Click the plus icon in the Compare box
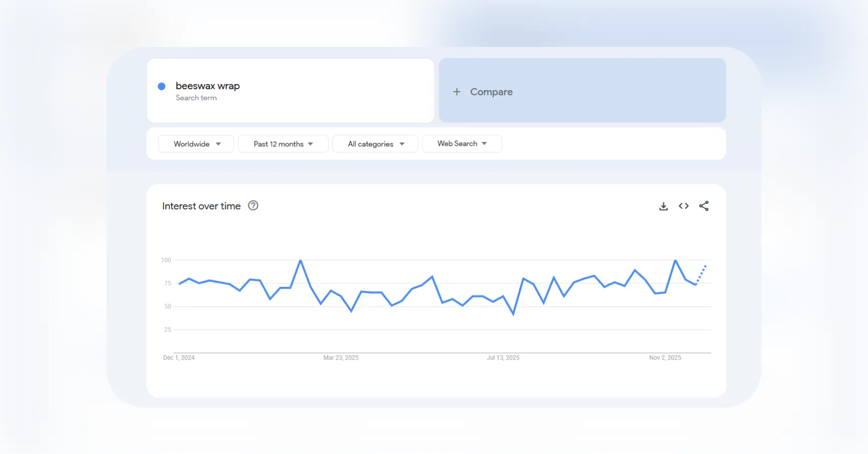868x454 pixels. pos(457,92)
